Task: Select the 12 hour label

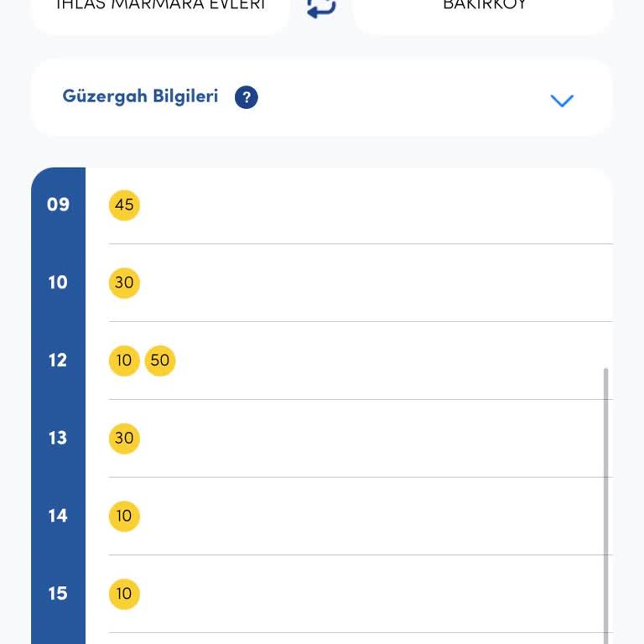Action: (x=58, y=361)
